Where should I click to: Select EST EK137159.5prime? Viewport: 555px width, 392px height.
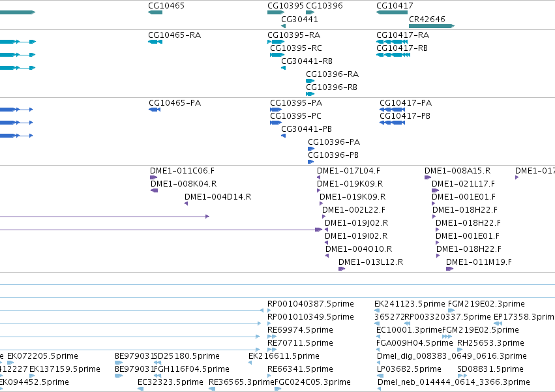65,369
